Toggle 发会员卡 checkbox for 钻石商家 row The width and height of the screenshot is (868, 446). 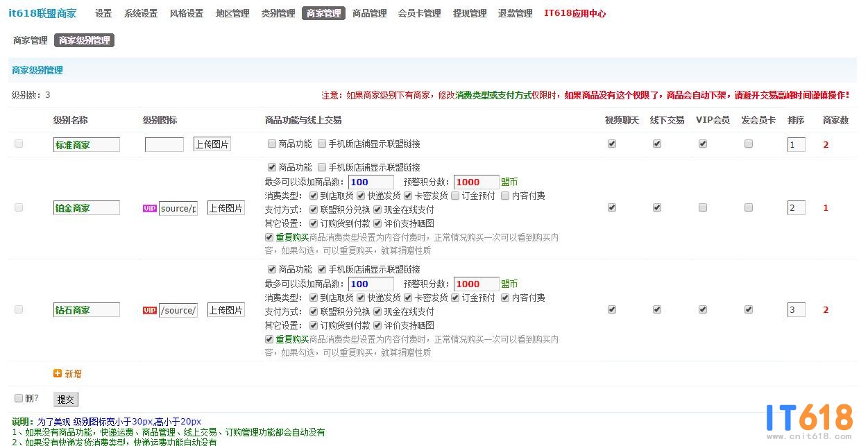click(749, 310)
